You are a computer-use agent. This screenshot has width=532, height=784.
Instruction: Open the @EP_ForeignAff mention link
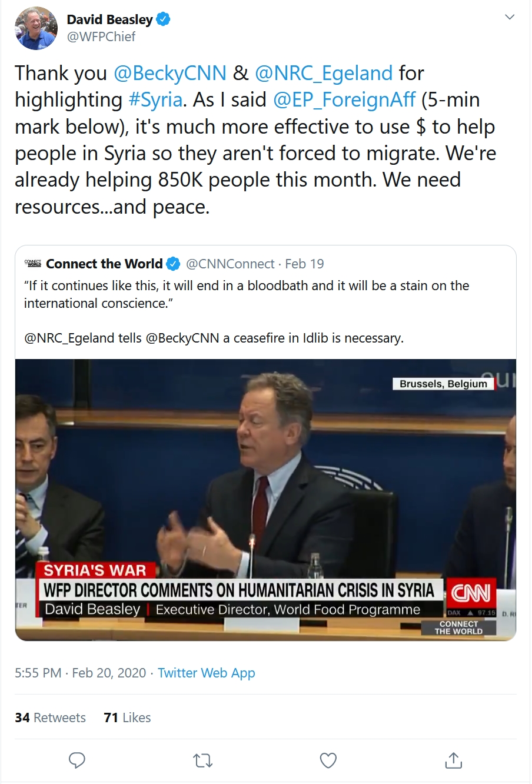tap(345, 99)
